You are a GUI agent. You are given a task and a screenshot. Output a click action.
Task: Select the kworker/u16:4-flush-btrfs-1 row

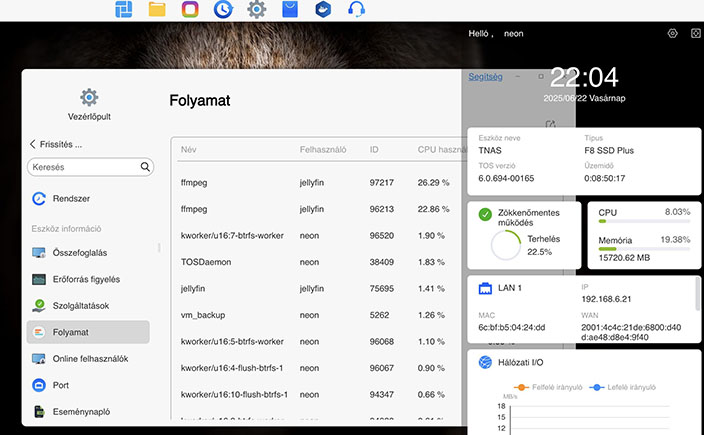[x=317, y=368]
